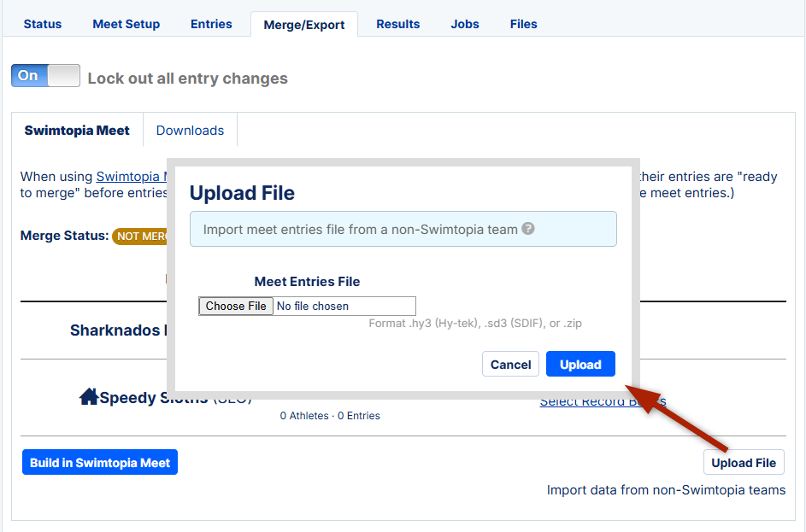Click the Import meet entries file info banner

tap(403, 229)
